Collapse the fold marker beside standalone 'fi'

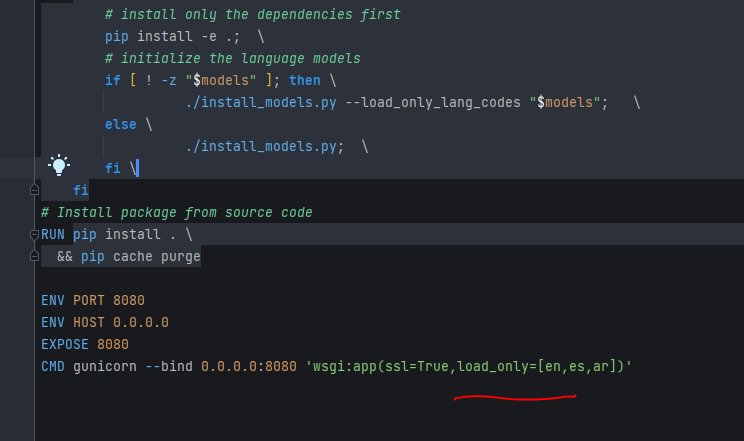(x=35, y=190)
